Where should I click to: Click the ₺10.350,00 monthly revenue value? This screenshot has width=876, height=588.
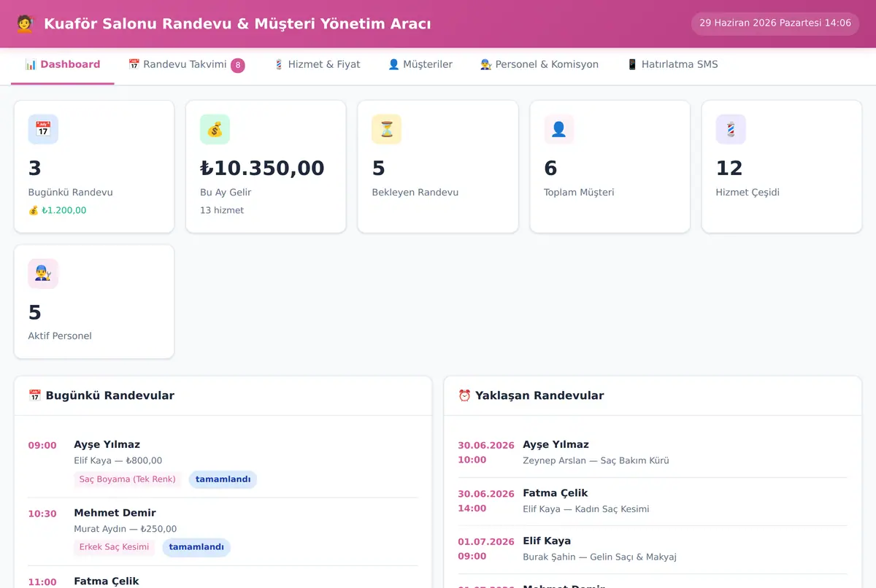[x=262, y=169]
